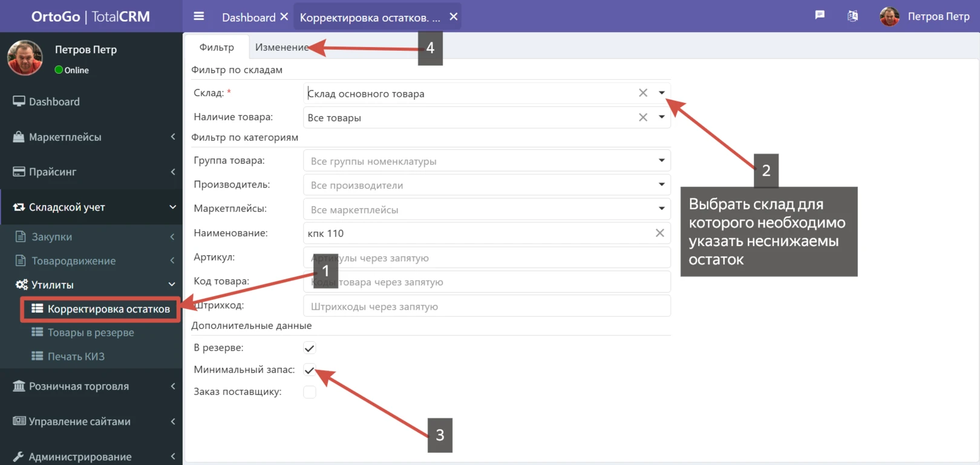
Task: Expand the Производитель dropdown list
Action: (x=486, y=185)
